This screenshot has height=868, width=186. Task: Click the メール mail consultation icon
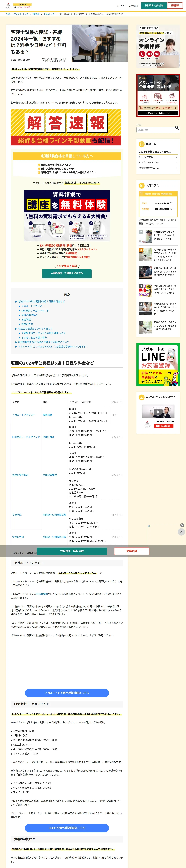[157, 54]
